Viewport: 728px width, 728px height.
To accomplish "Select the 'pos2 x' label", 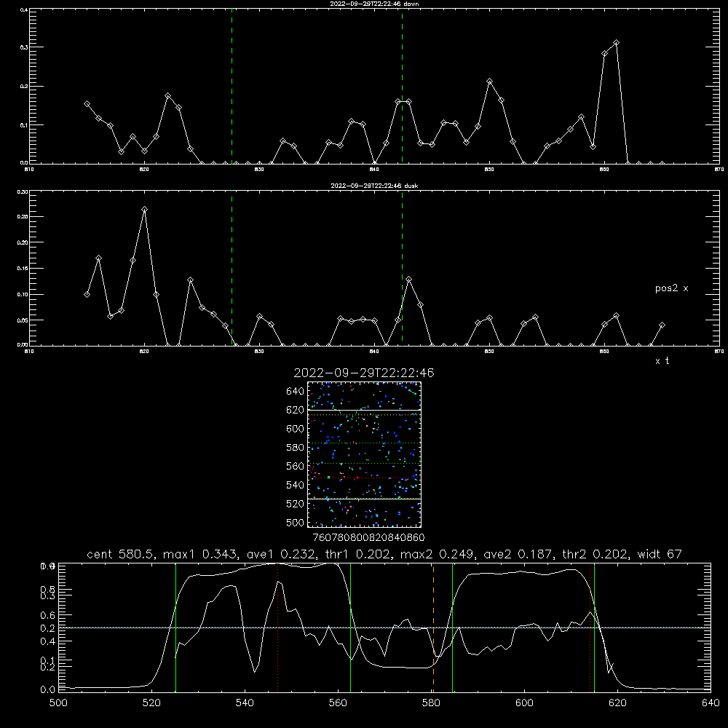I will click(x=671, y=288).
